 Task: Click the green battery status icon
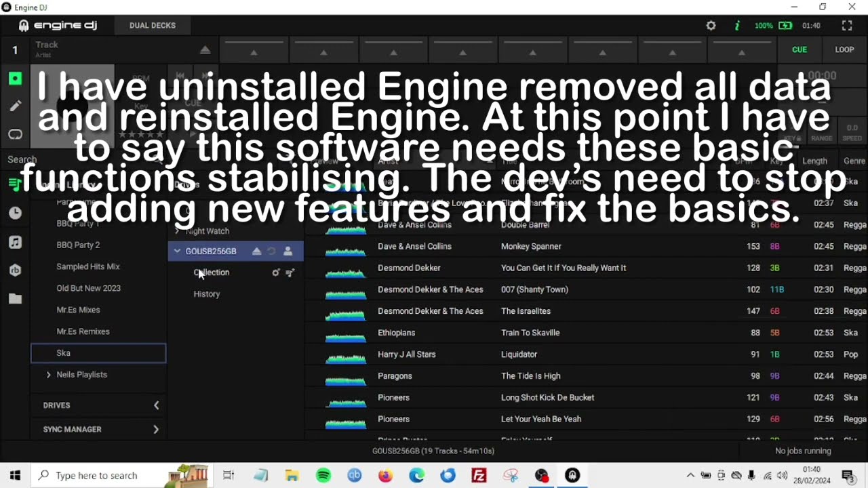(x=785, y=26)
